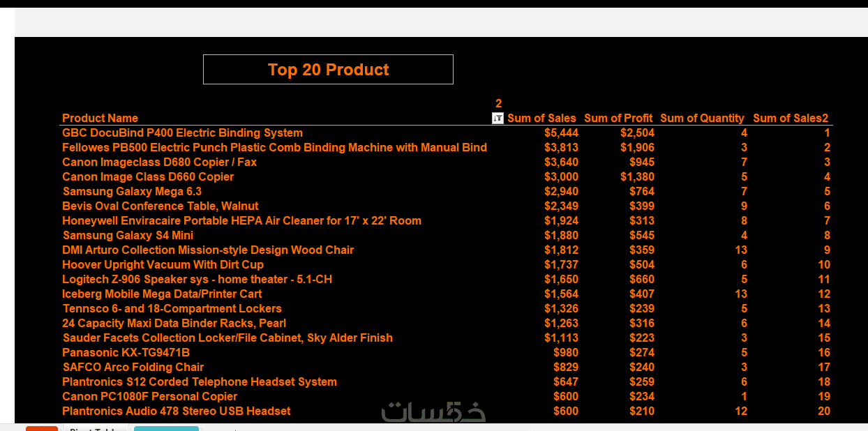This screenshot has height=431, width=868.
Task: Select the Sum of Profit header cell
Action: pos(618,119)
